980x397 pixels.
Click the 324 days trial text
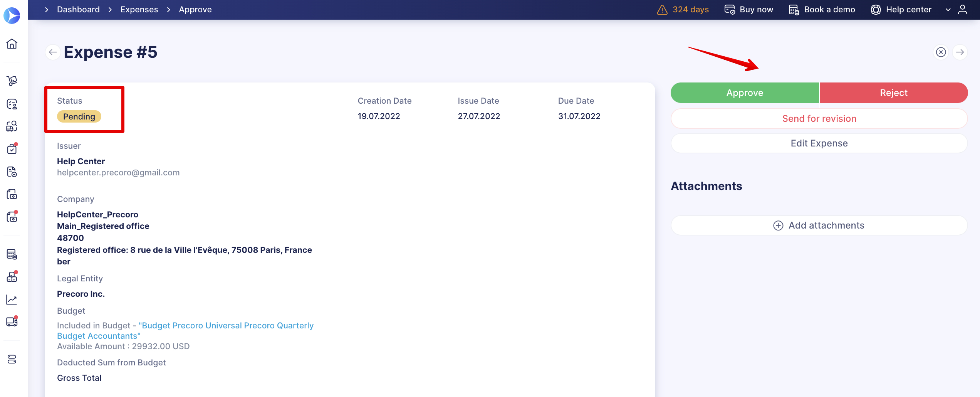click(691, 10)
